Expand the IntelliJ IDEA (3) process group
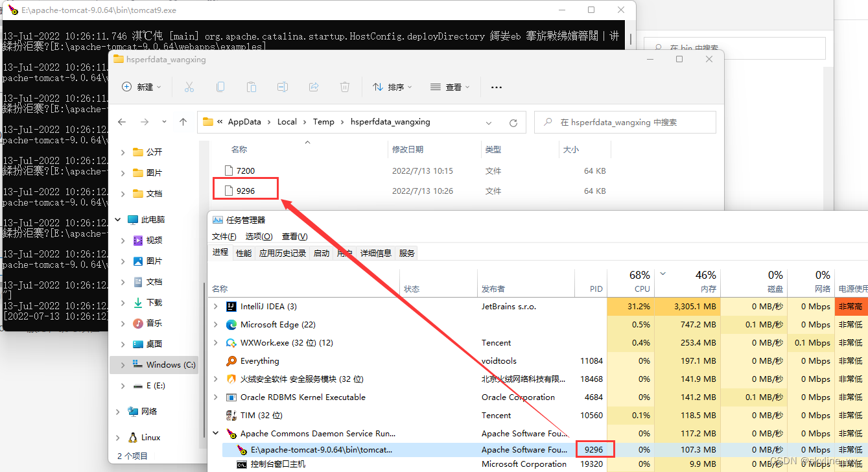Image resolution: width=868 pixels, height=472 pixels. pyautogui.click(x=216, y=306)
